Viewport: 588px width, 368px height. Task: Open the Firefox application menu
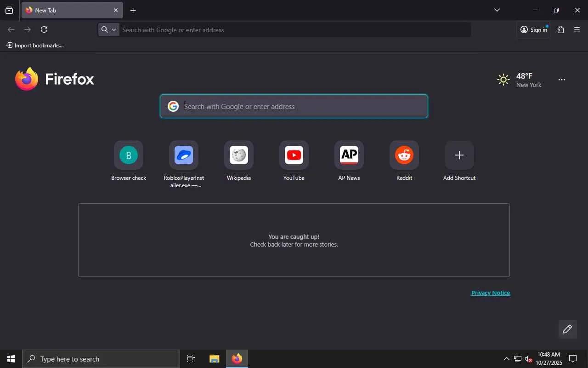(x=577, y=30)
